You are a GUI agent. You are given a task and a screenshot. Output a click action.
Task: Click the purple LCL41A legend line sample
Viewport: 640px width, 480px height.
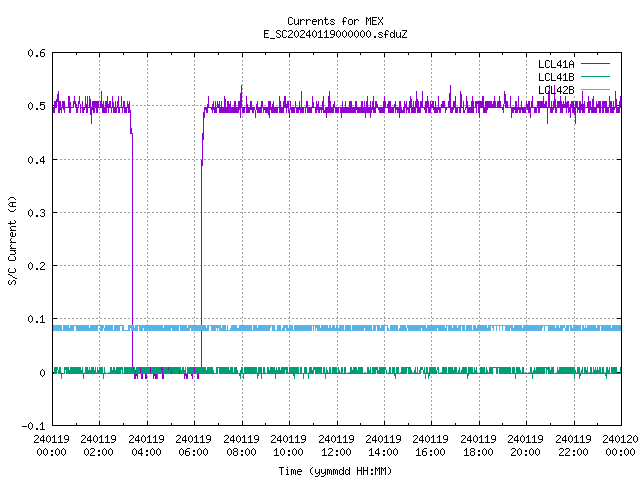(x=595, y=64)
